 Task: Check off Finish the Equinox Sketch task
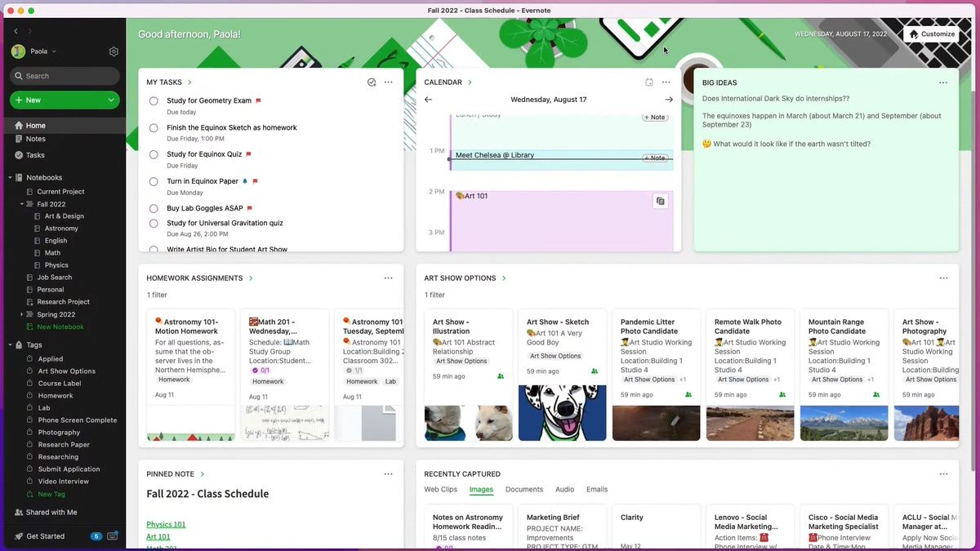[x=154, y=128]
